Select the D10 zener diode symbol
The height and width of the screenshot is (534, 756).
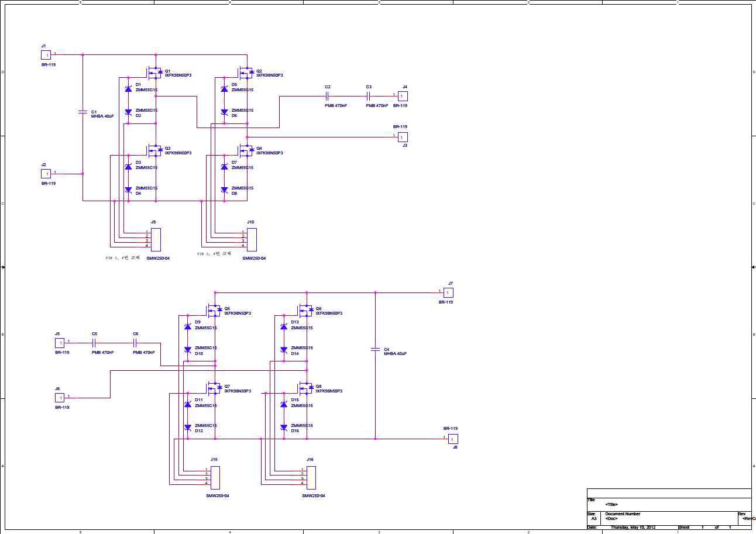pos(188,349)
